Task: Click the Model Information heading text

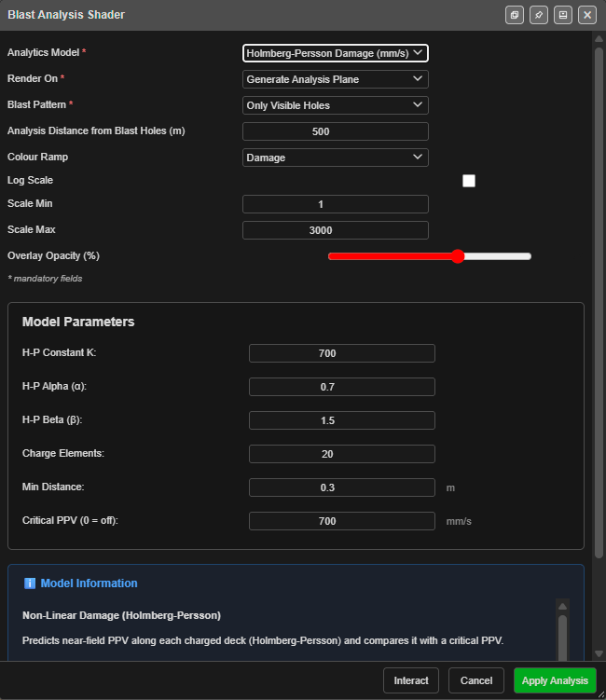Action: coord(89,583)
